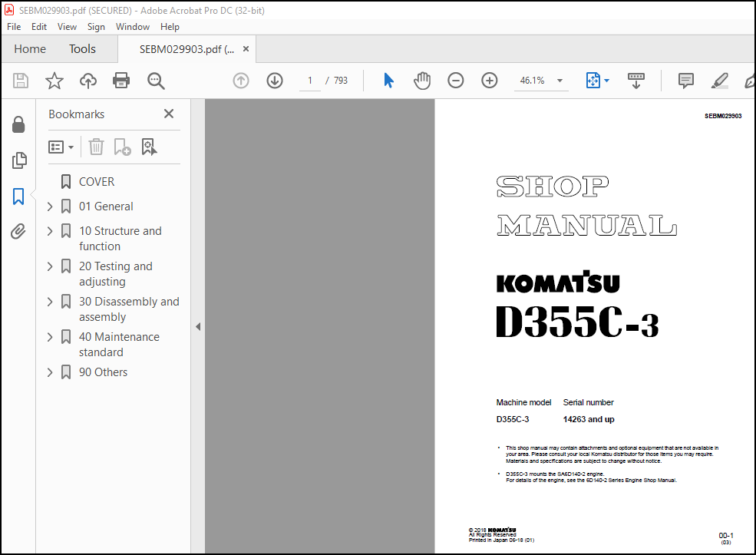Close the Bookmarks panel
756x555 pixels.
[x=169, y=114]
